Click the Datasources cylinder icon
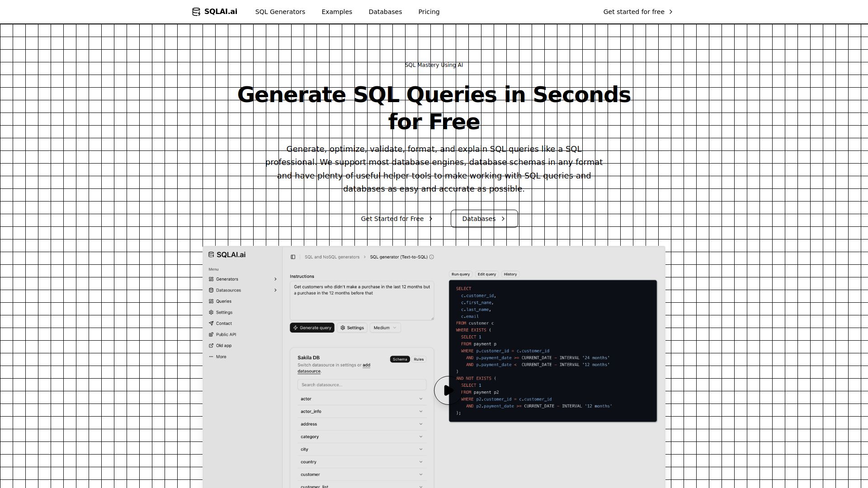Screen dimensions: 868x488 coord(211,290)
